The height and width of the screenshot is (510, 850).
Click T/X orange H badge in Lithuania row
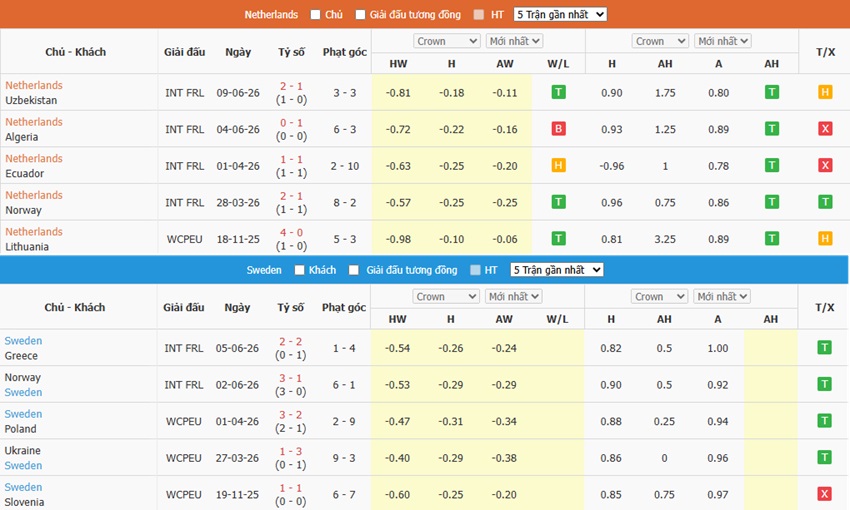pos(825,238)
